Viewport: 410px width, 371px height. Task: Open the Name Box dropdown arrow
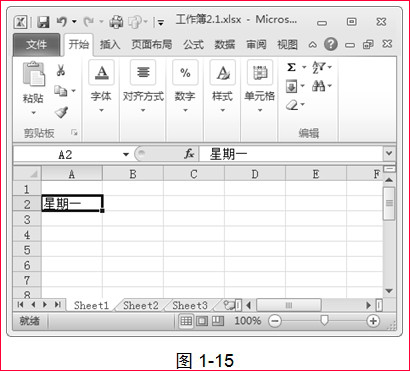[125, 154]
